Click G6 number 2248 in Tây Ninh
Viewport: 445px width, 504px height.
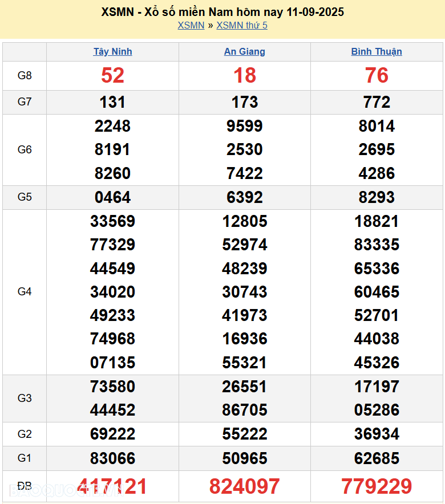click(x=112, y=126)
